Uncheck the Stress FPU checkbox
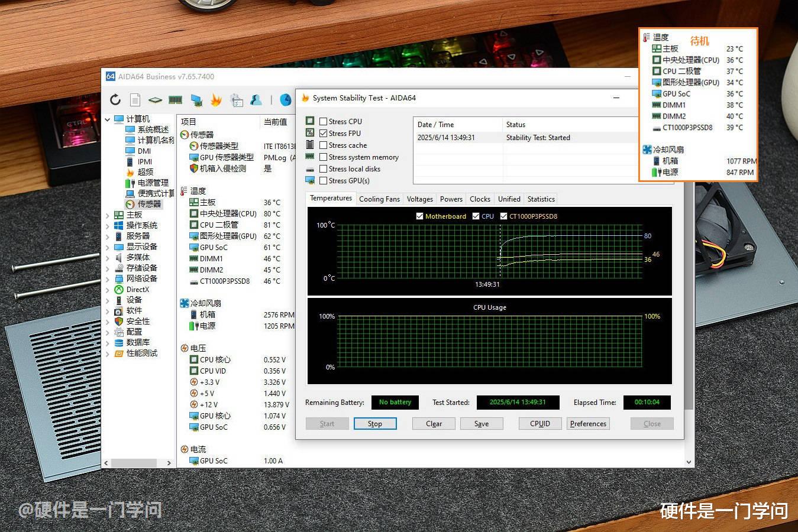 (x=324, y=133)
